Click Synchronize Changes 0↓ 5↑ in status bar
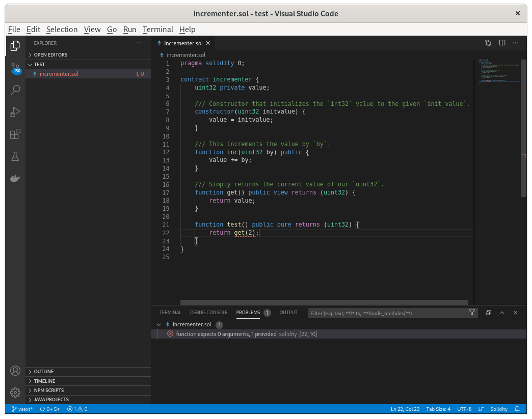The height and width of the screenshot is (419, 532). [50, 409]
